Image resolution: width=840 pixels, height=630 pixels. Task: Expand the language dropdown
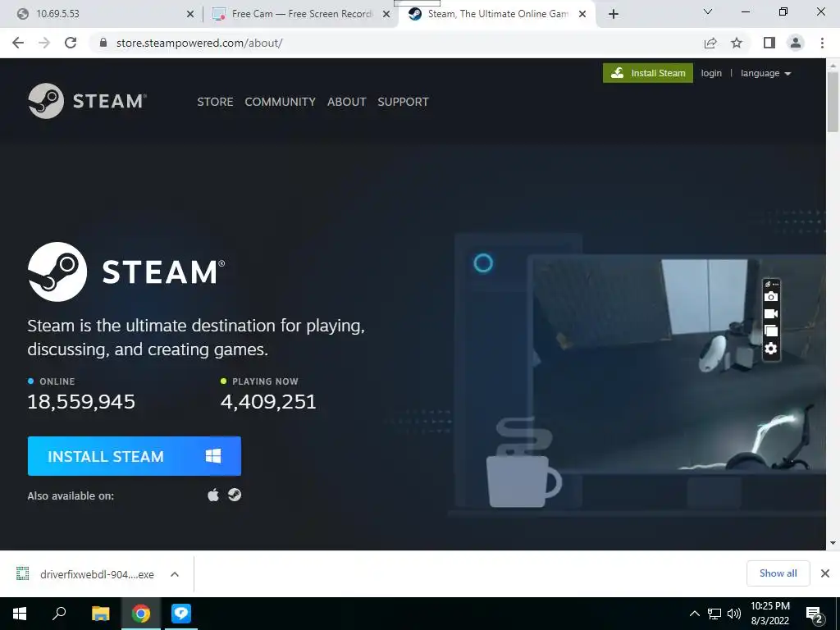765,73
